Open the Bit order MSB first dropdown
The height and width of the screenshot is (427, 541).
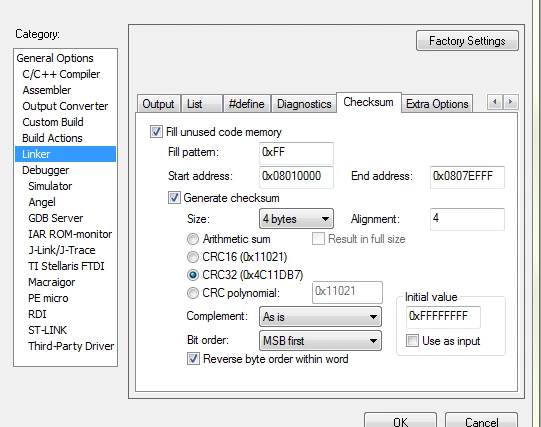(x=321, y=341)
